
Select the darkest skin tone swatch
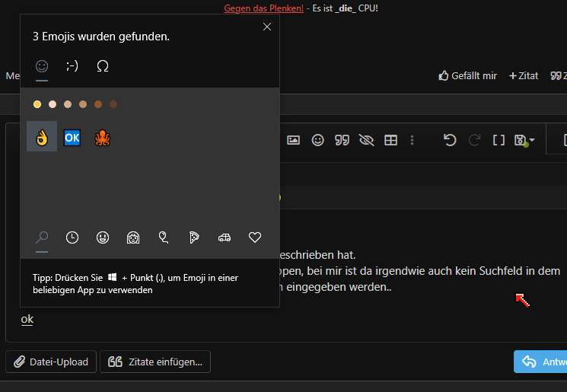click(113, 104)
